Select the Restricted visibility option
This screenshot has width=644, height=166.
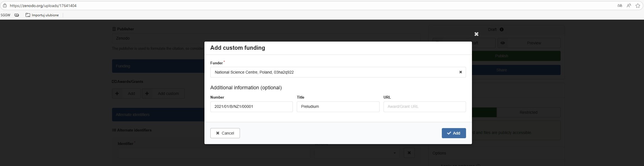click(x=528, y=112)
